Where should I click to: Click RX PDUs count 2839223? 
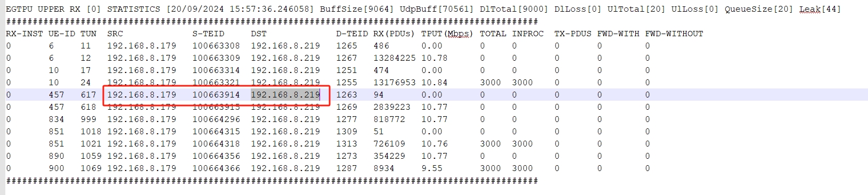click(x=392, y=107)
